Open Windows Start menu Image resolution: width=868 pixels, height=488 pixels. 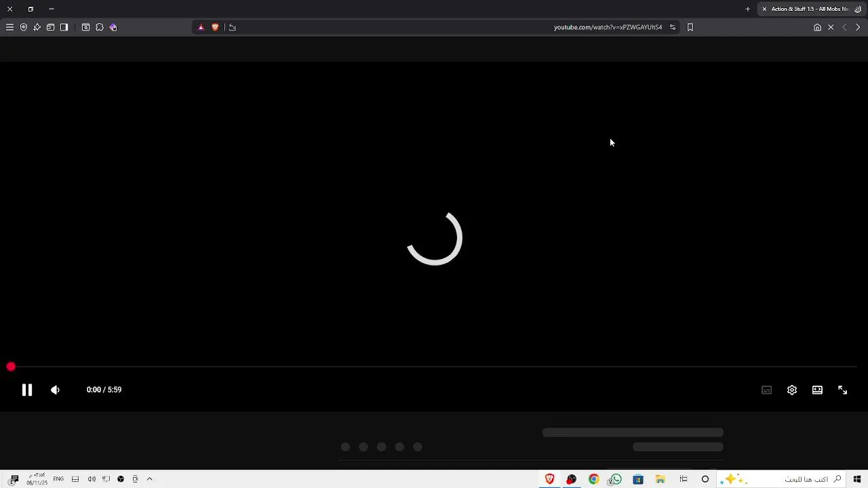click(x=857, y=479)
